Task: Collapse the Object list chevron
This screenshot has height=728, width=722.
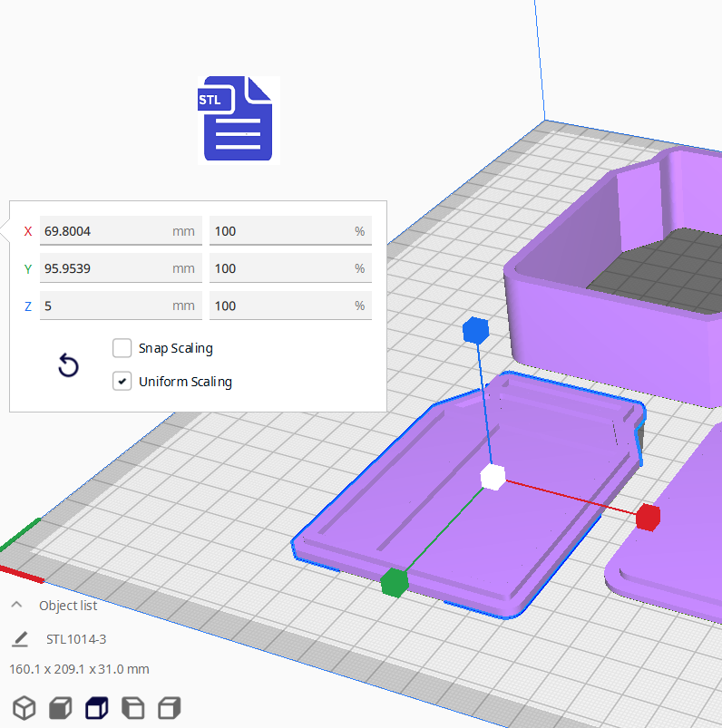Action: (x=16, y=605)
